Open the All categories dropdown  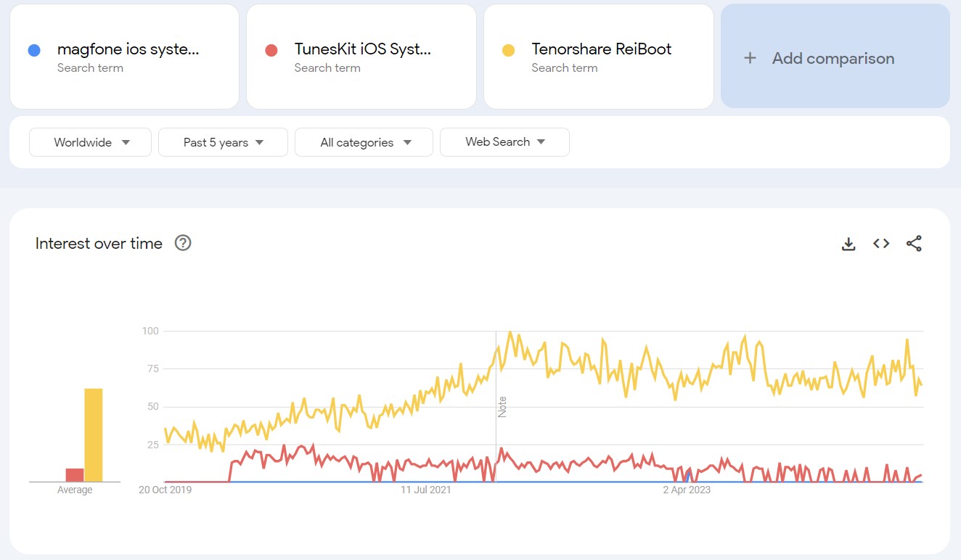pyautogui.click(x=364, y=142)
